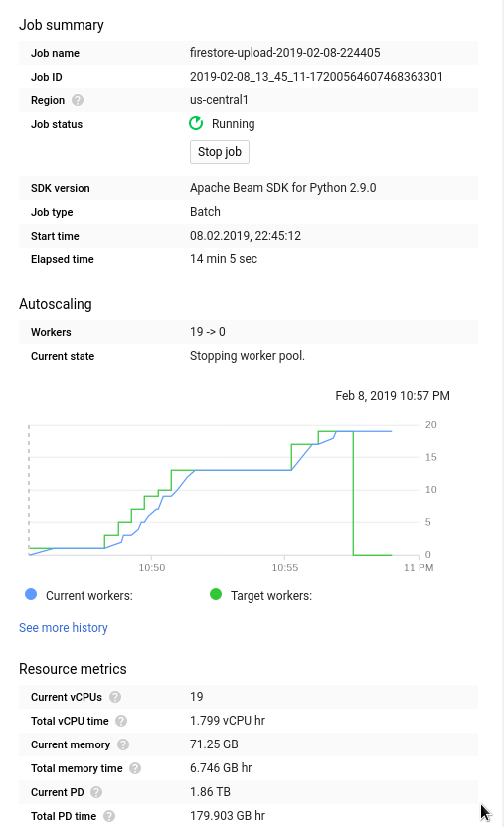The image size is (504, 827).
Task: Select the Job ID value text
Action: [316, 77]
